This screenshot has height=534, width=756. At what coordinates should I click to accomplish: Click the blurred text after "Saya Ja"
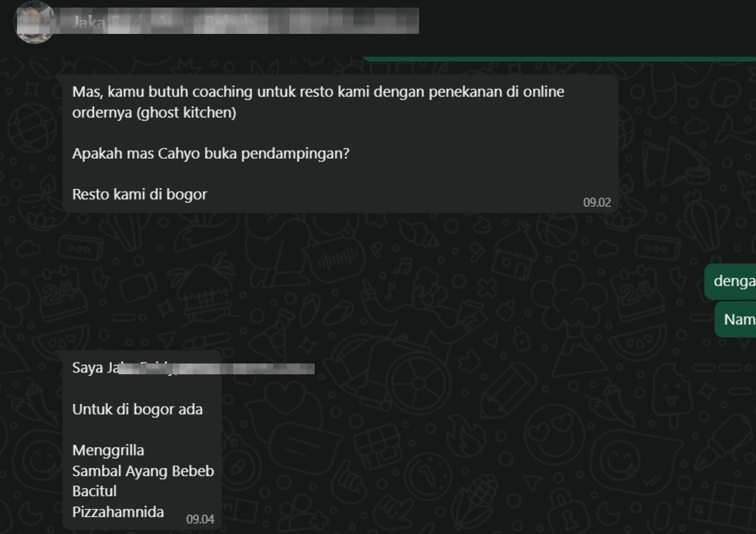pos(216,369)
